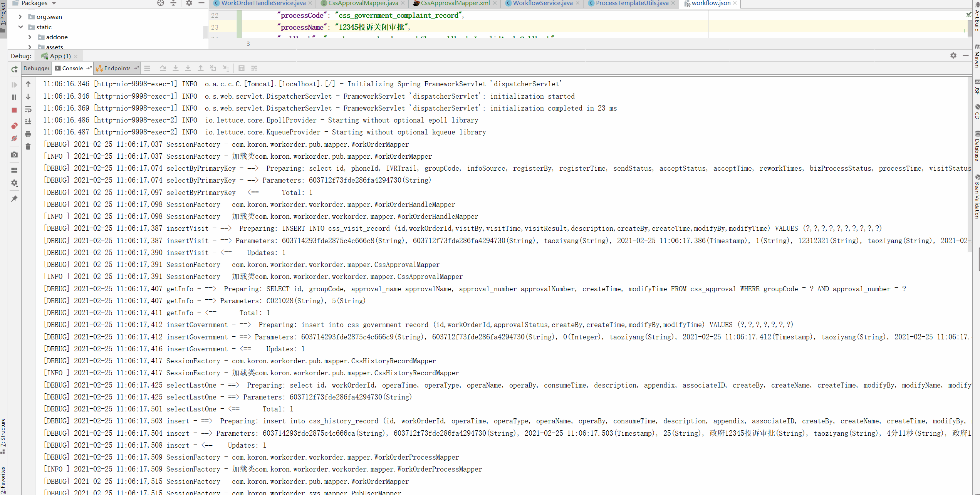Pause the program execution

pyautogui.click(x=14, y=97)
